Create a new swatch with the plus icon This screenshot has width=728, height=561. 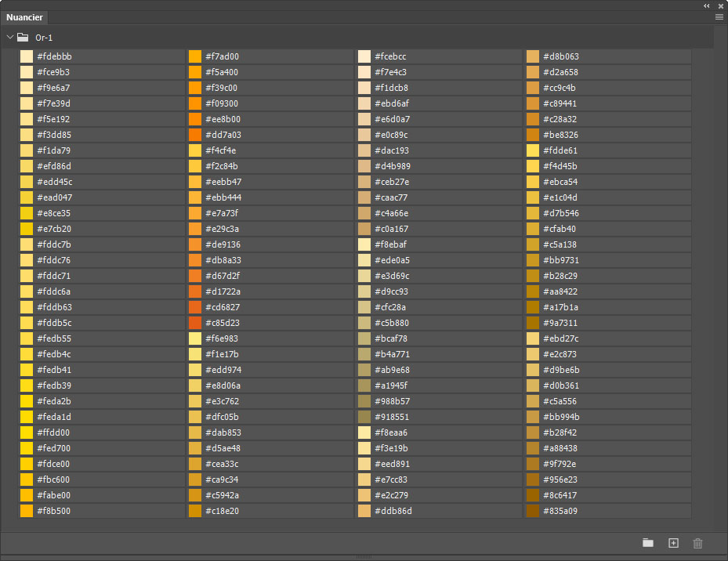pyautogui.click(x=673, y=542)
